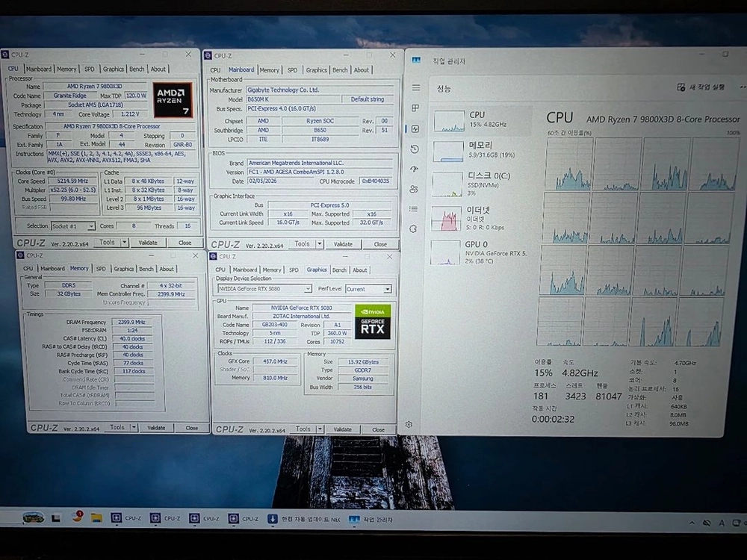This screenshot has width=747, height=560.
Task: Expand Tools dropdown arrow in Memory window
Action: 134,427
